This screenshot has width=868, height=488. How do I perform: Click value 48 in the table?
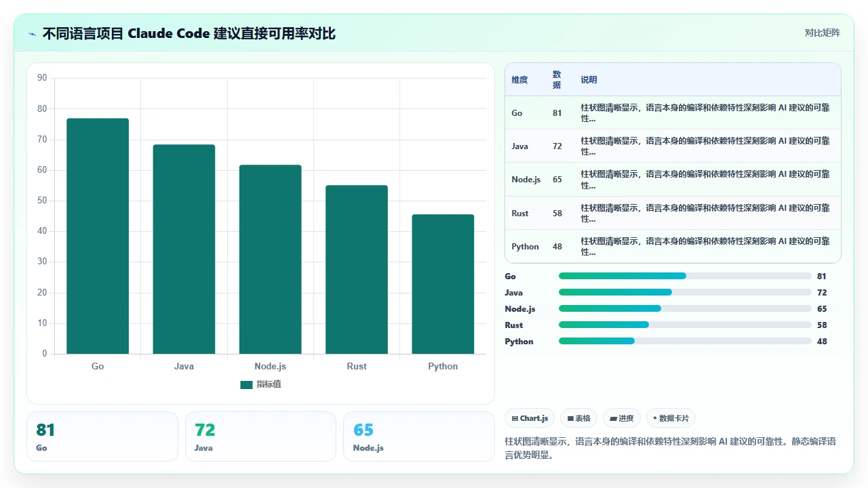(x=557, y=246)
